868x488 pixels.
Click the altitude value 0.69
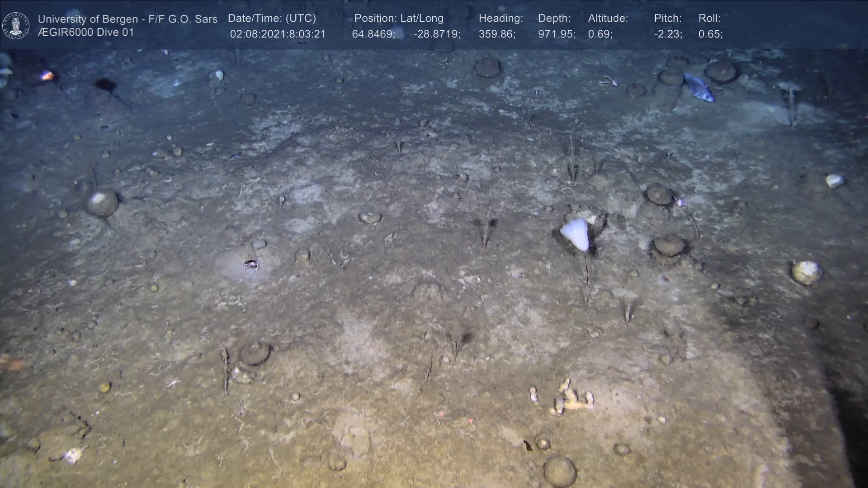[x=600, y=34]
